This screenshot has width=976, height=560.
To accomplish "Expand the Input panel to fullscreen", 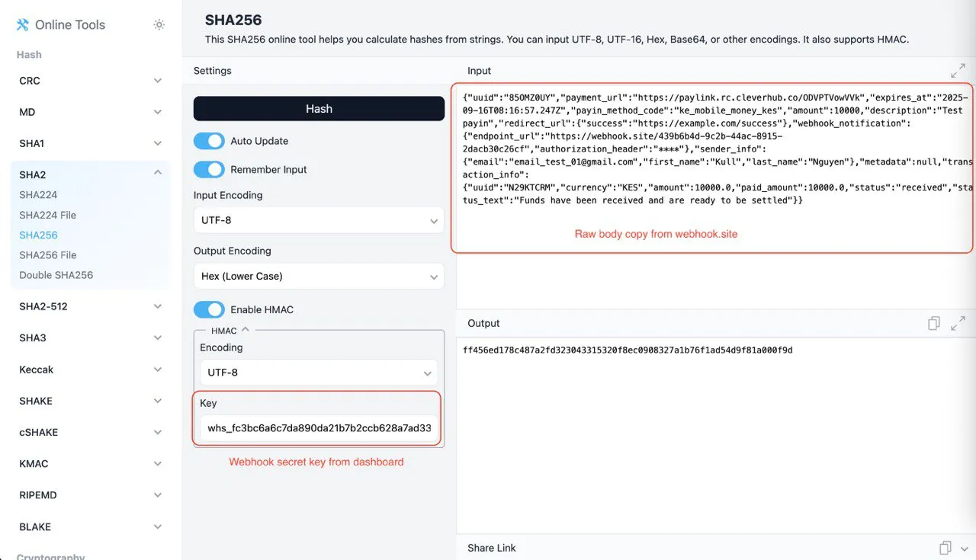I will coord(958,70).
